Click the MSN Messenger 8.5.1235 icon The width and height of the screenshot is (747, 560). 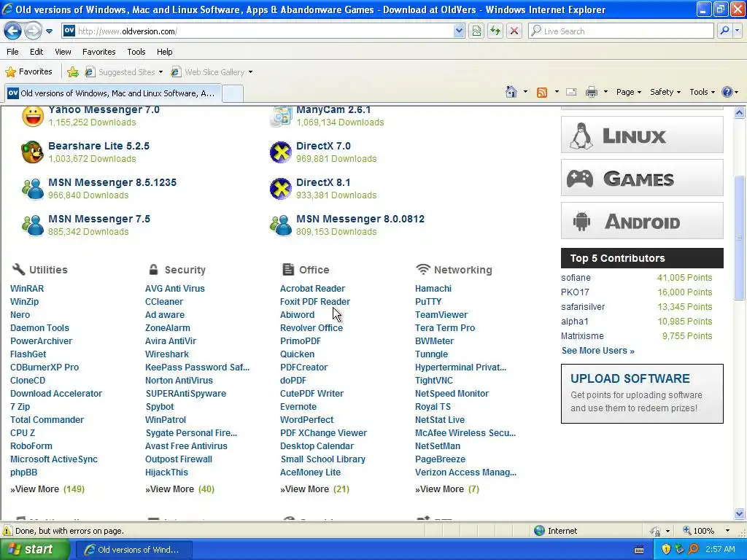point(32,189)
